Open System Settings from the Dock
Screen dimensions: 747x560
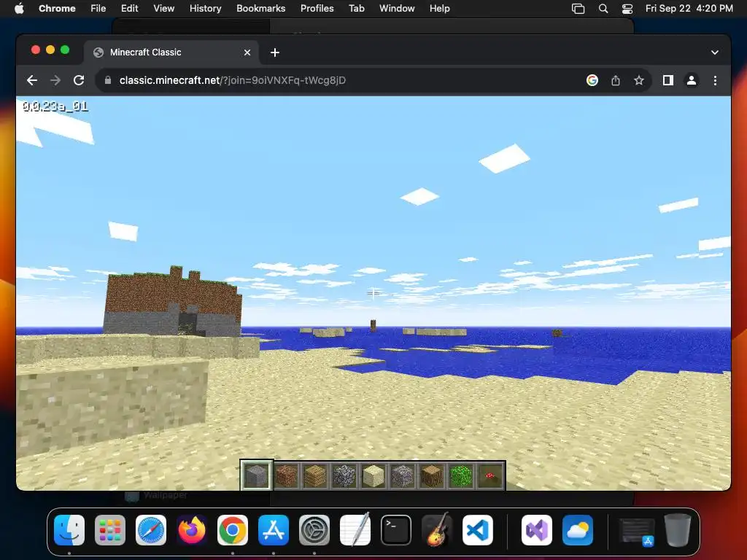pos(314,530)
